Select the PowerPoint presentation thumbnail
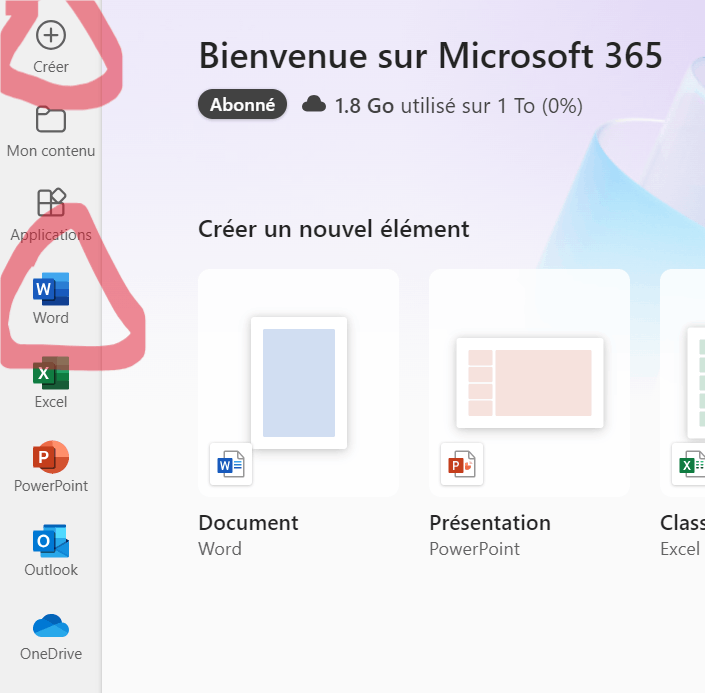The width and height of the screenshot is (705, 693). [x=530, y=383]
